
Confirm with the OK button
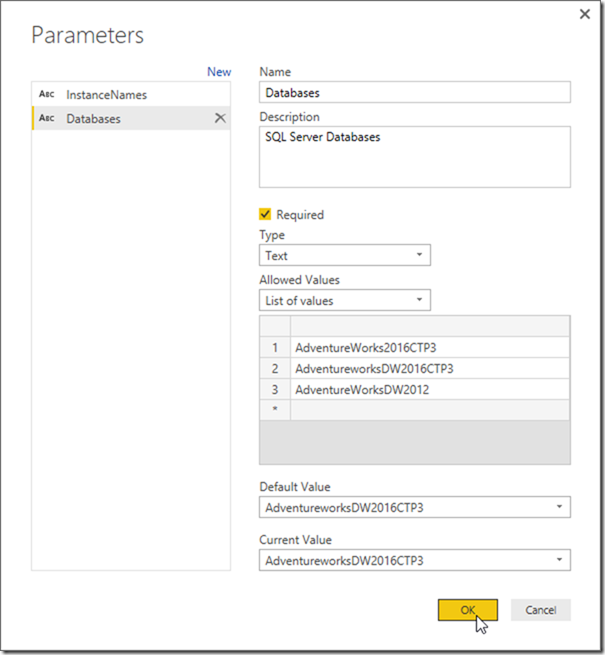[x=468, y=610]
